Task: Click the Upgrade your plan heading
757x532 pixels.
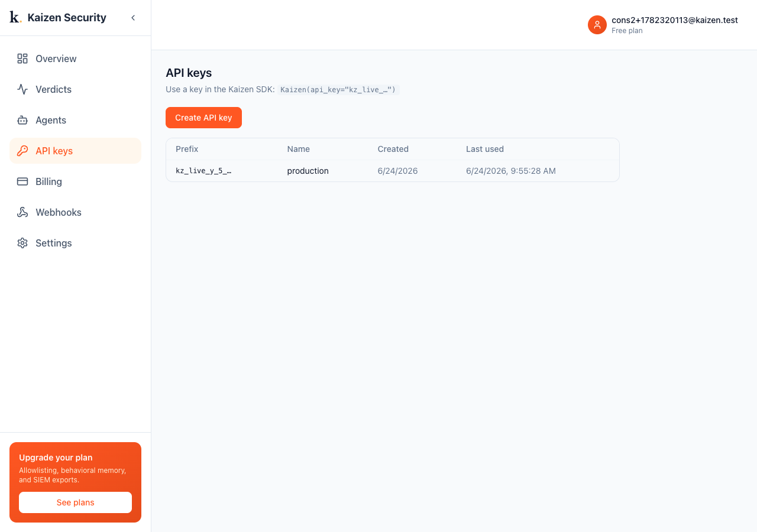Action: (x=56, y=458)
